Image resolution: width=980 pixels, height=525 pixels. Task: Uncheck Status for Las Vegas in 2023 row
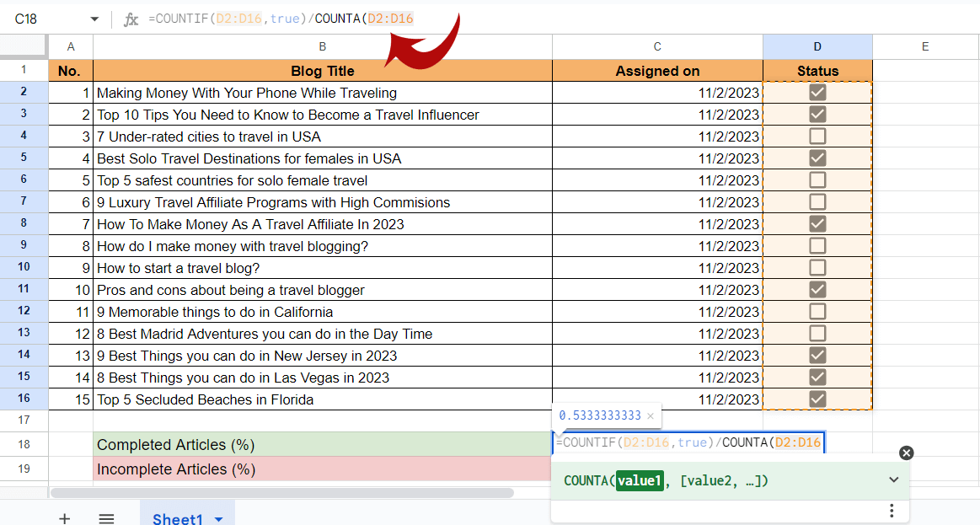(x=817, y=377)
